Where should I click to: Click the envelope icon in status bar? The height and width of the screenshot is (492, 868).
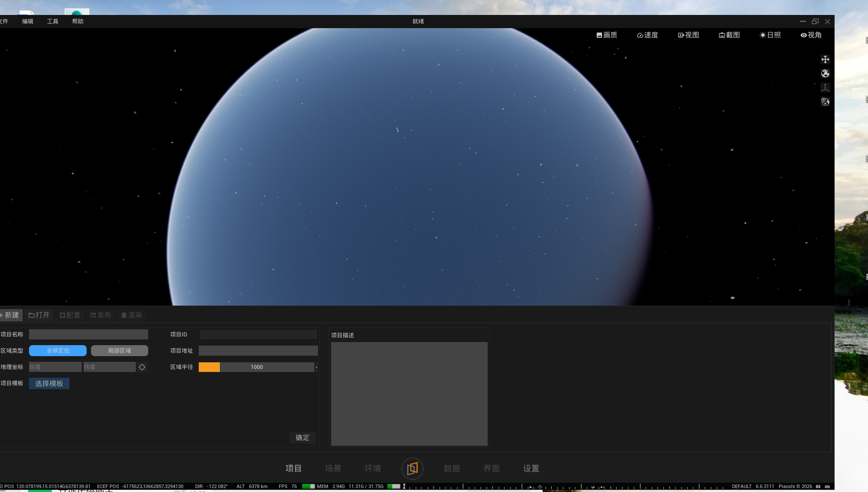828,487
